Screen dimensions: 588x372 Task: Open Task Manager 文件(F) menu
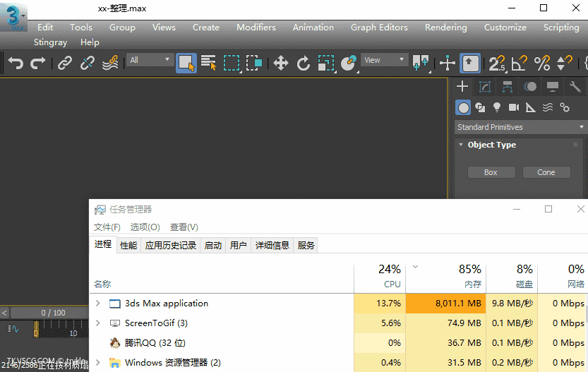pos(107,227)
